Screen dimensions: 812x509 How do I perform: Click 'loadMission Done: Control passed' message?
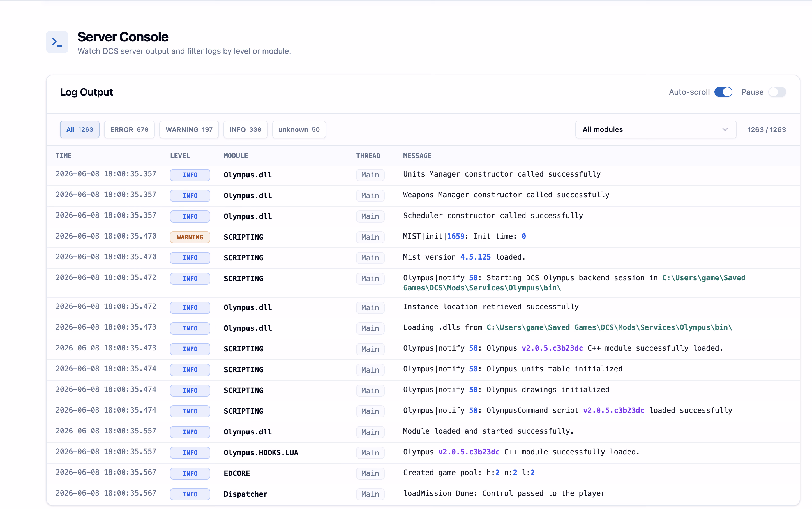tap(504, 494)
